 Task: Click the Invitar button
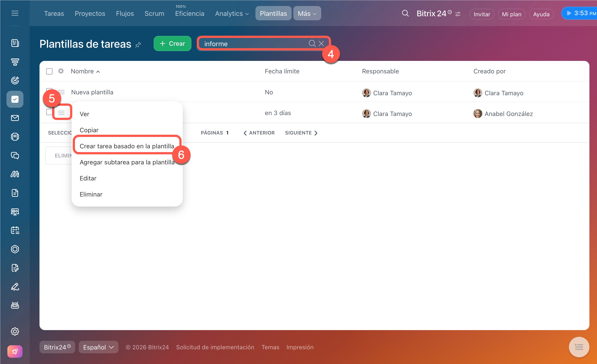tap(482, 14)
